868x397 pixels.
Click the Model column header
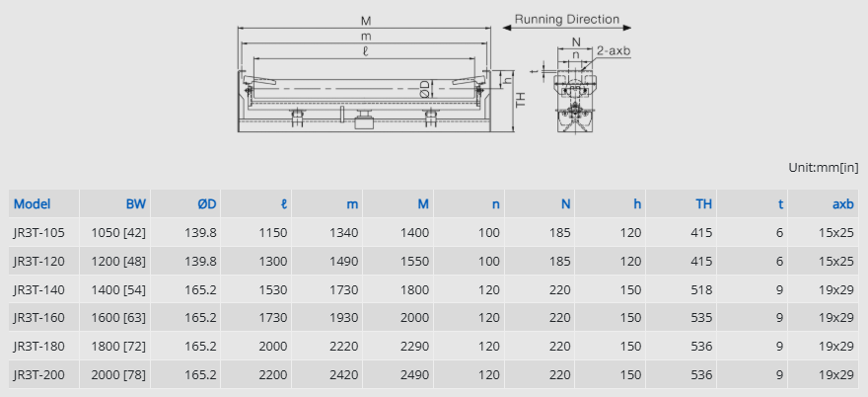point(32,204)
